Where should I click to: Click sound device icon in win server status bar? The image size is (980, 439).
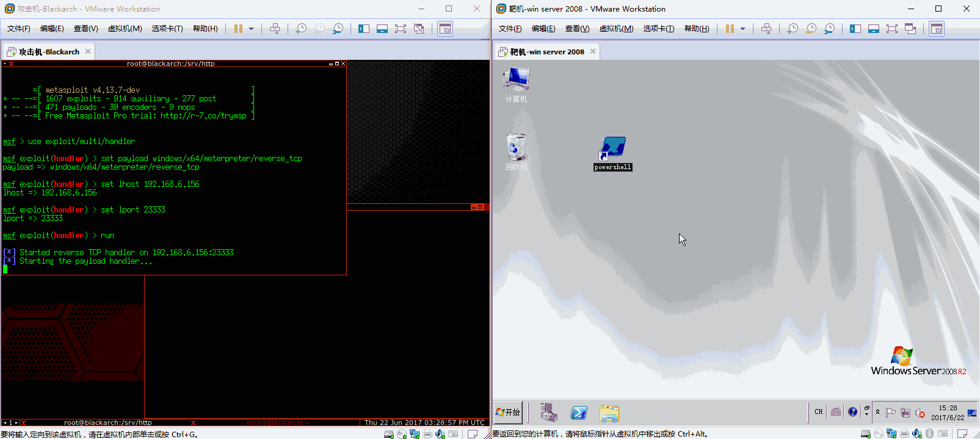(x=916, y=434)
